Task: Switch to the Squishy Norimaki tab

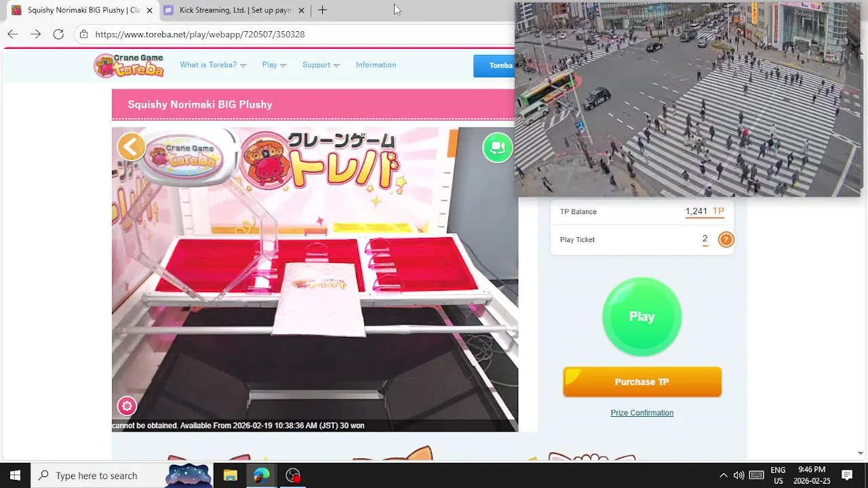Action: [x=81, y=10]
